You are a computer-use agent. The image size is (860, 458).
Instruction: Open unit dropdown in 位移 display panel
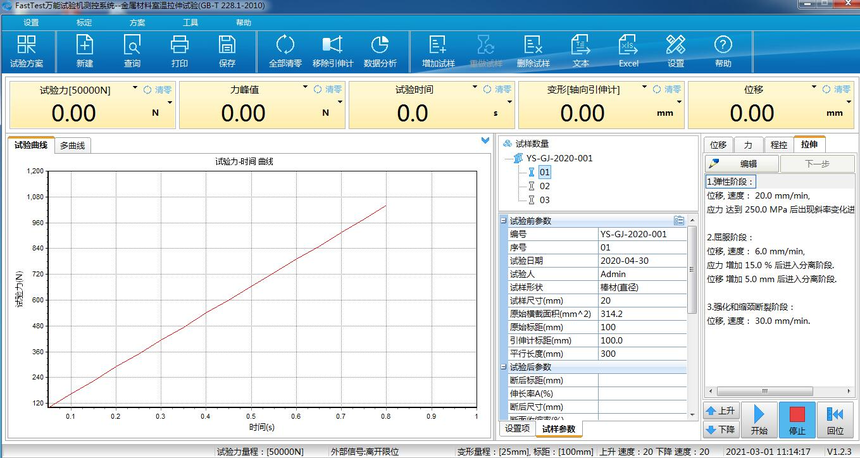[x=848, y=103]
